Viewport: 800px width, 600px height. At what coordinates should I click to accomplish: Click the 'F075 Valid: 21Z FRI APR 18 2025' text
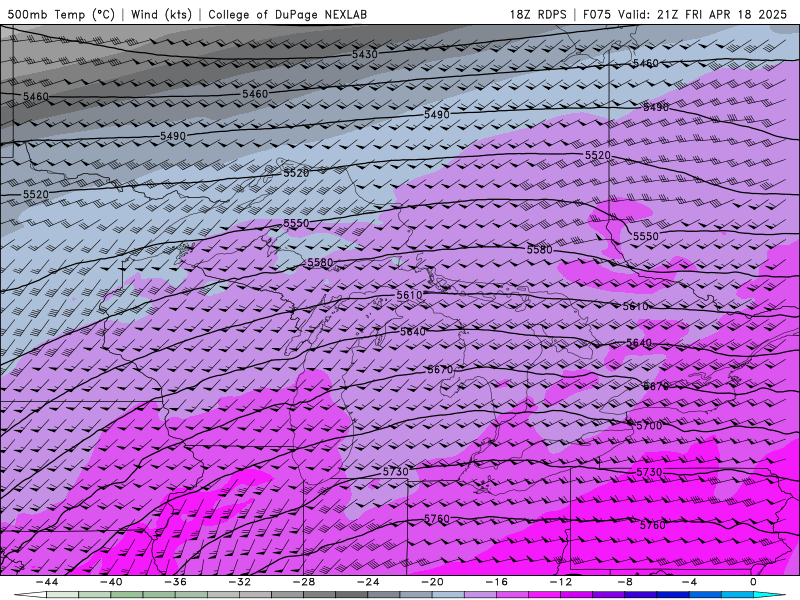685,14
